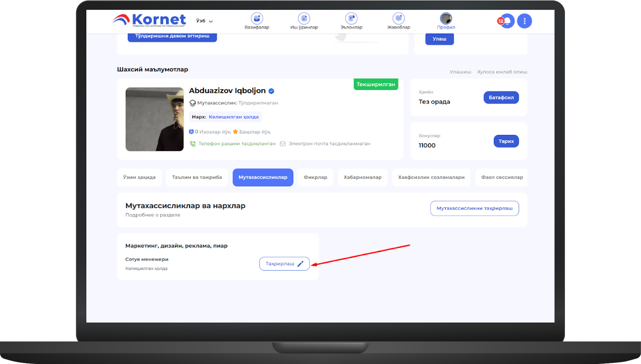
Task: Switch to the Таълим ва тажриба tab
Action: coord(197,177)
